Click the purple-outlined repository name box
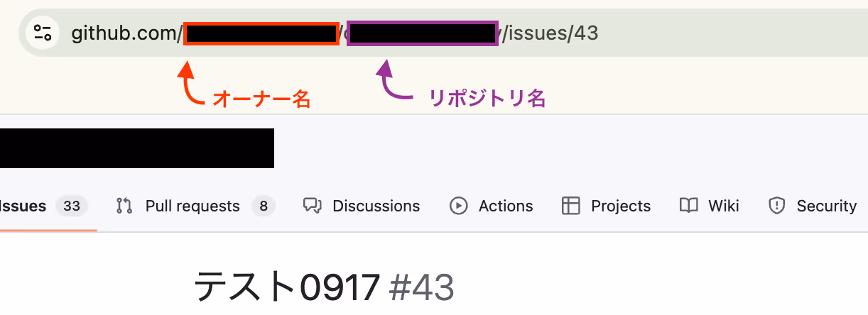 click(423, 33)
